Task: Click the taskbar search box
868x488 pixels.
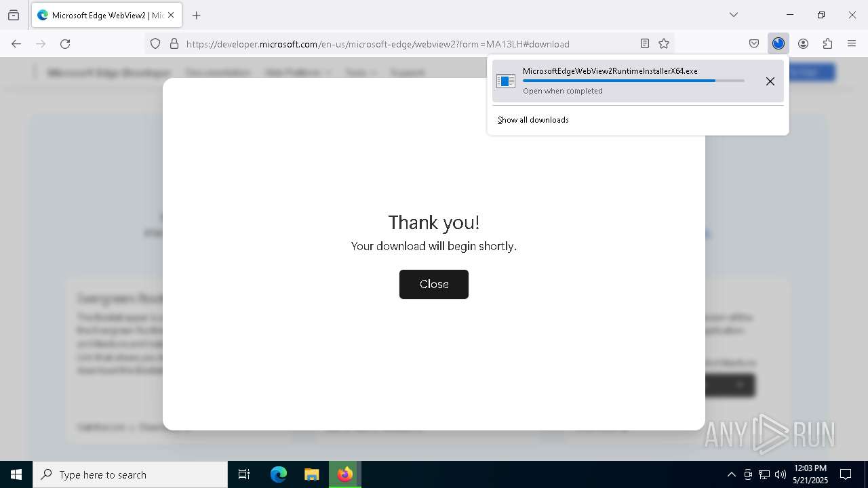Action: pyautogui.click(x=130, y=474)
